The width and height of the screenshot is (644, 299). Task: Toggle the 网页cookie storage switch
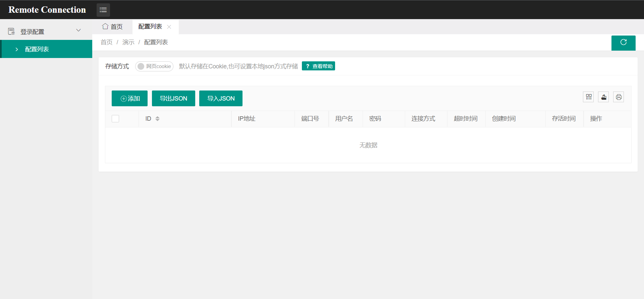[154, 66]
